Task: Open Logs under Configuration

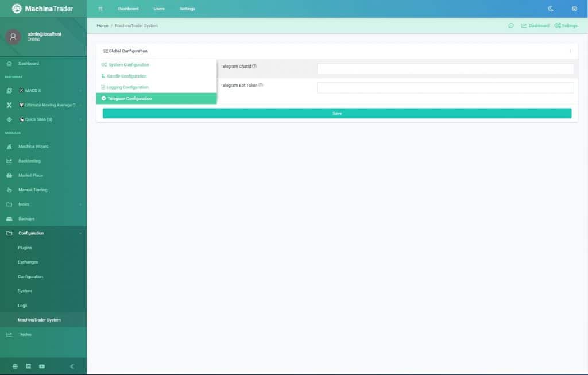Action: coord(22,306)
